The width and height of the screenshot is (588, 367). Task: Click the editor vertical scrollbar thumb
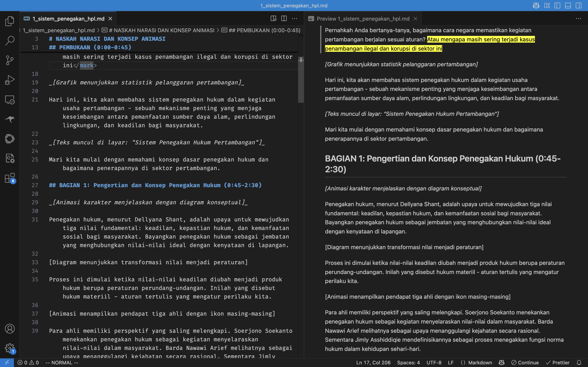[x=301, y=80]
